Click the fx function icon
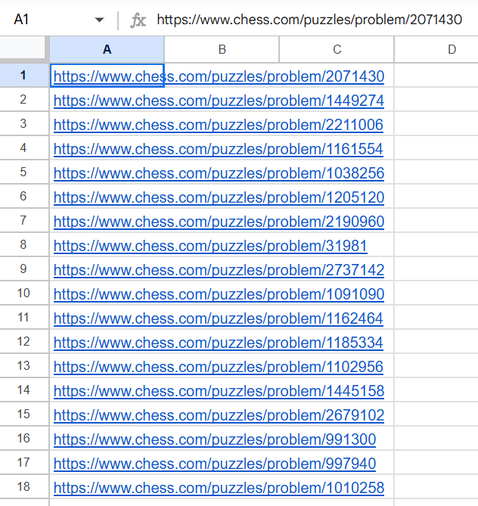 [138, 21]
